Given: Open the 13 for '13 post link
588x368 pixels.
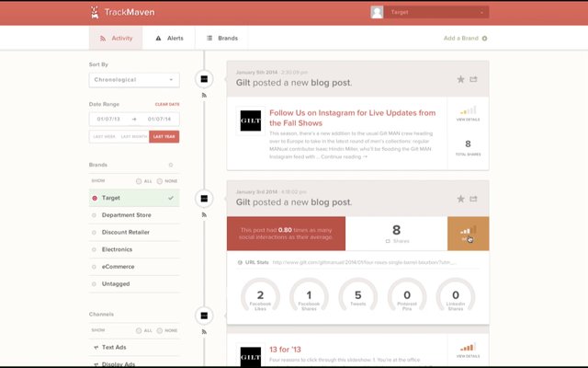Looking at the screenshot, I should [x=285, y=350].
